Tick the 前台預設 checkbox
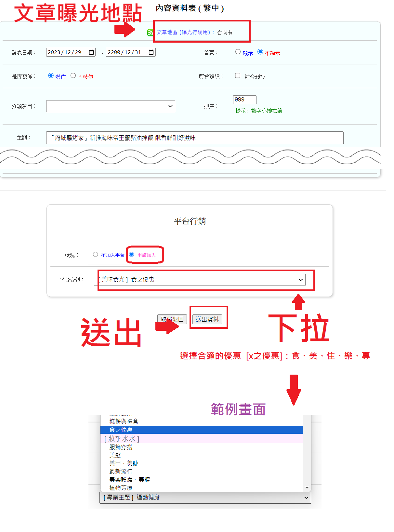The image size is (394, 532). coord(238,76)
